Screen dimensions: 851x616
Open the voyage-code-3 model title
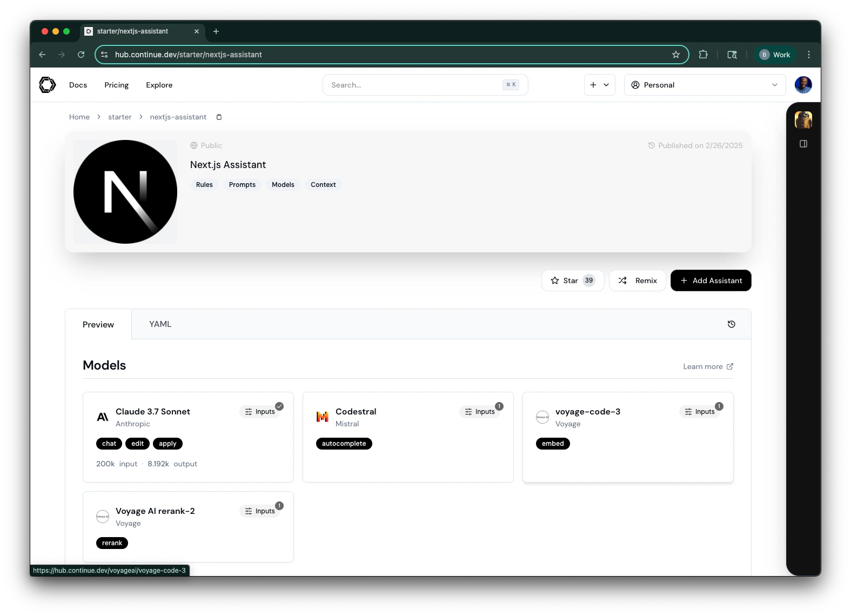click(588, 412)
